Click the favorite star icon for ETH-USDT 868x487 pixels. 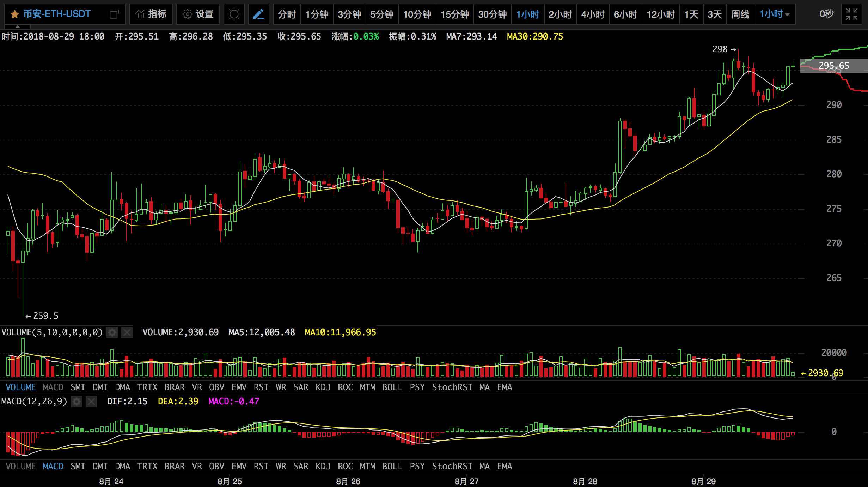tap(14, 14)
